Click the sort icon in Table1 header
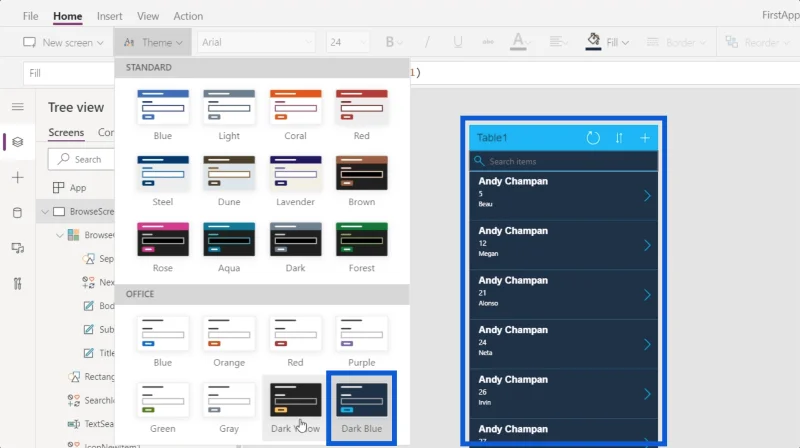The height and width of the screenshot is (448, 800). coord(619,138)
